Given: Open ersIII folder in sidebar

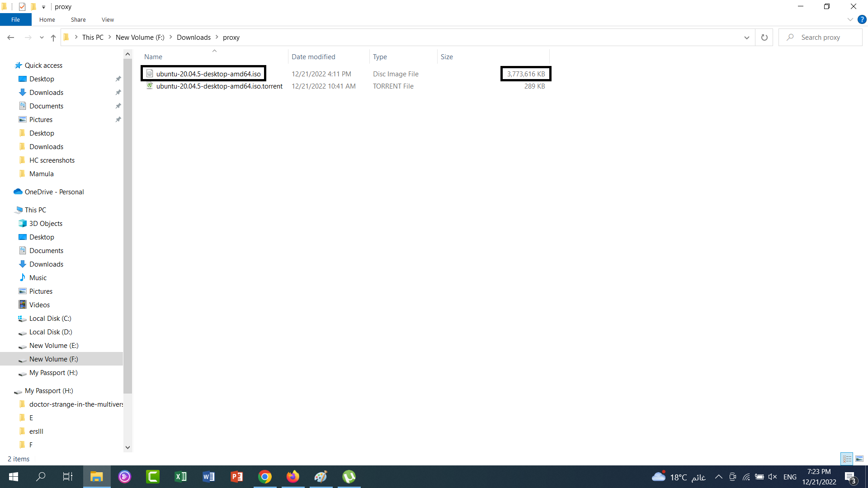Looking at the screenshot, I should pos(36,432).
